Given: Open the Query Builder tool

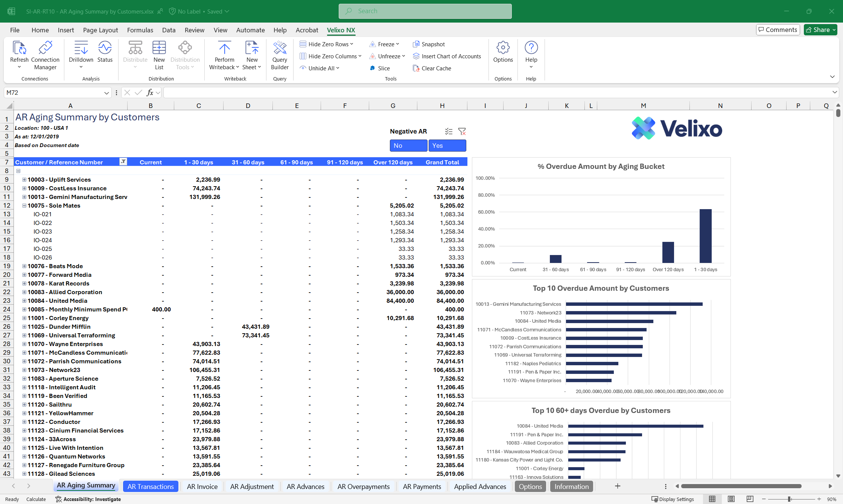Looking at the screenshot, I should click(280, 48).
